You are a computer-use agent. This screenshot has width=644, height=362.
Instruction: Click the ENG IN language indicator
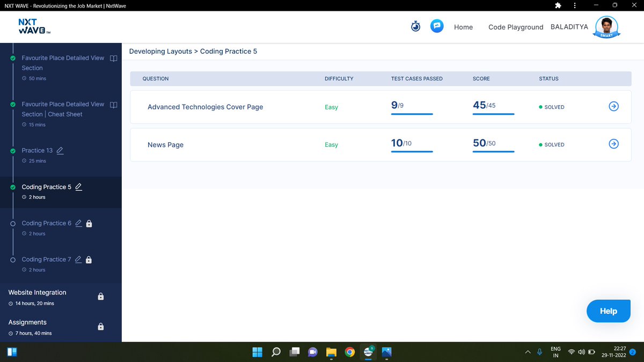tap(556, 352)
